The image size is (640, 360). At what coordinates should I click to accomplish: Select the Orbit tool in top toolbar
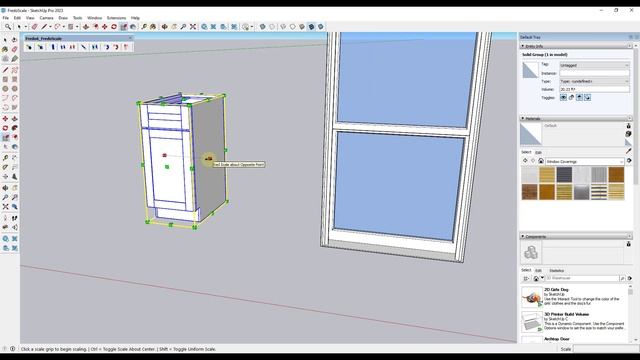pos(164,27)
